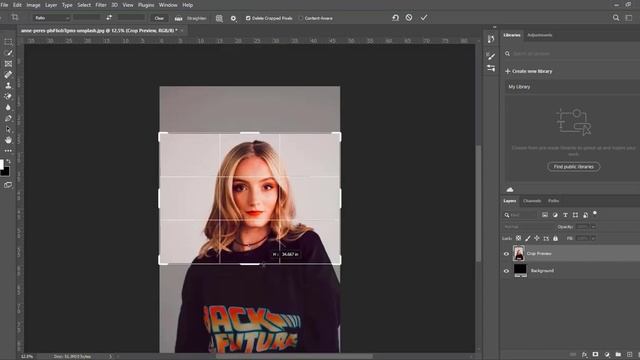Viewport: 640px width, 360px height.
Task: Swap crop width and height values
Action: point(109,18)
